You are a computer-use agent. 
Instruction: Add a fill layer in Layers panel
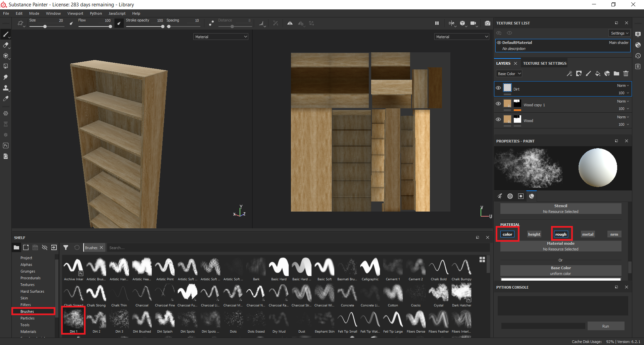598,73
